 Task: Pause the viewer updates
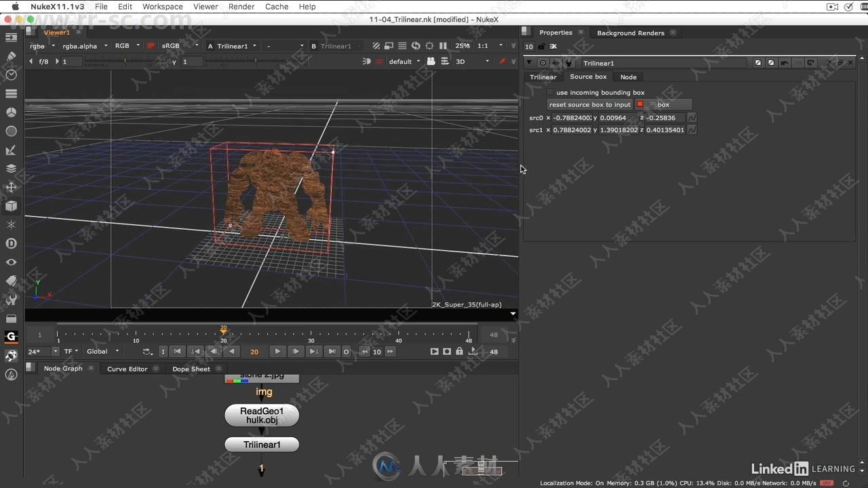pyautogui.click(x=443, y=46)
